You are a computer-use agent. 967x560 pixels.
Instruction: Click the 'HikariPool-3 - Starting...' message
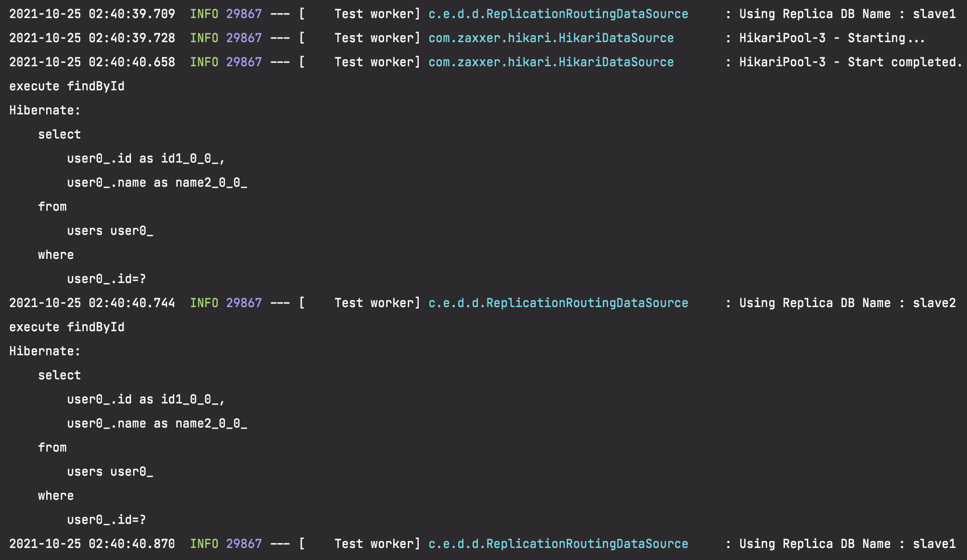click(831, 38)
